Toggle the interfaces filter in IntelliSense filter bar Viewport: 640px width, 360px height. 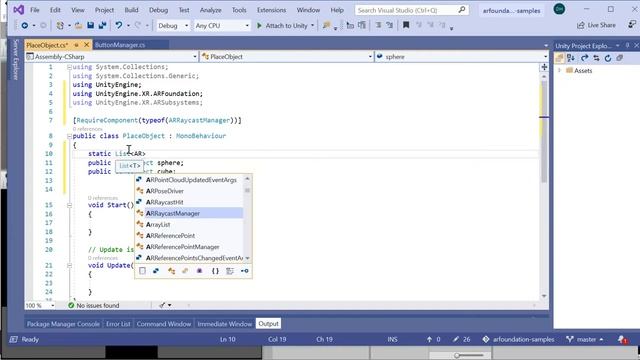pyautogui.click(x=244, y=271)
